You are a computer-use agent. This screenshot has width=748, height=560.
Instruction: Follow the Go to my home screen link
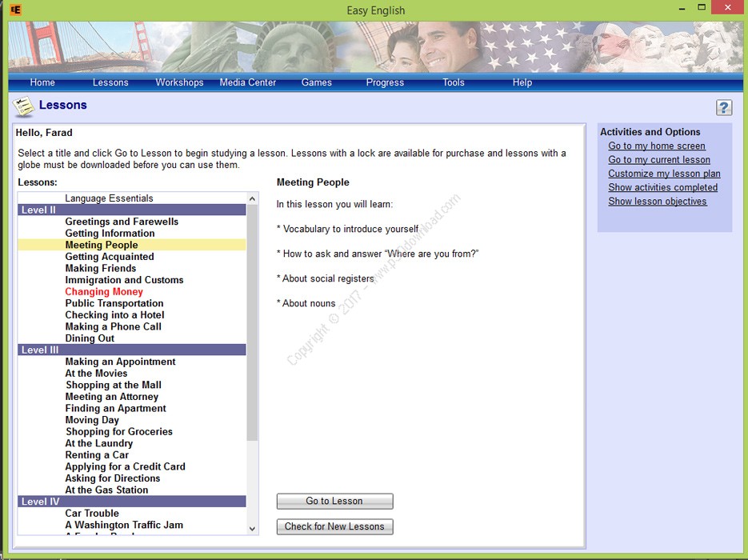click(658, 146)
